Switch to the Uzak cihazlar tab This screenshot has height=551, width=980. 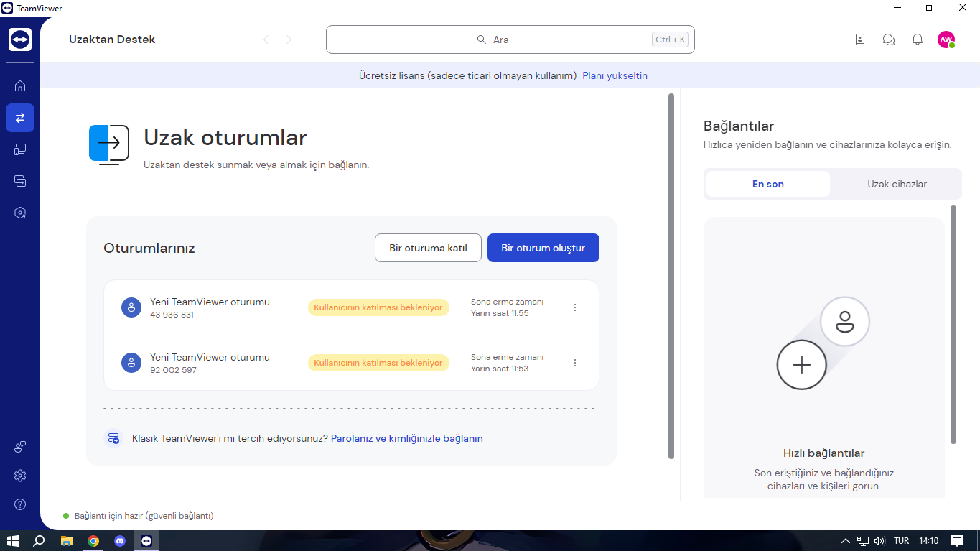[897, 184]
